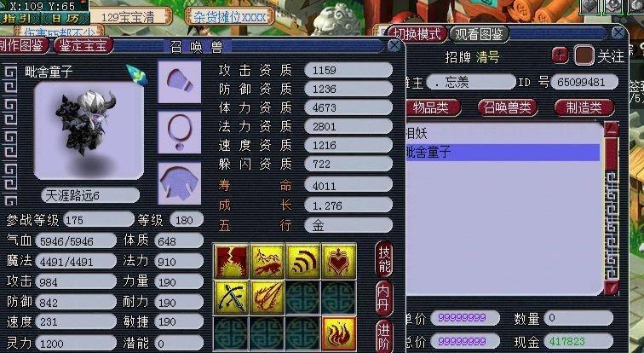This screenshot has height=353, width=644.
Task: Open the collar equipment slot
Action: 180,132
